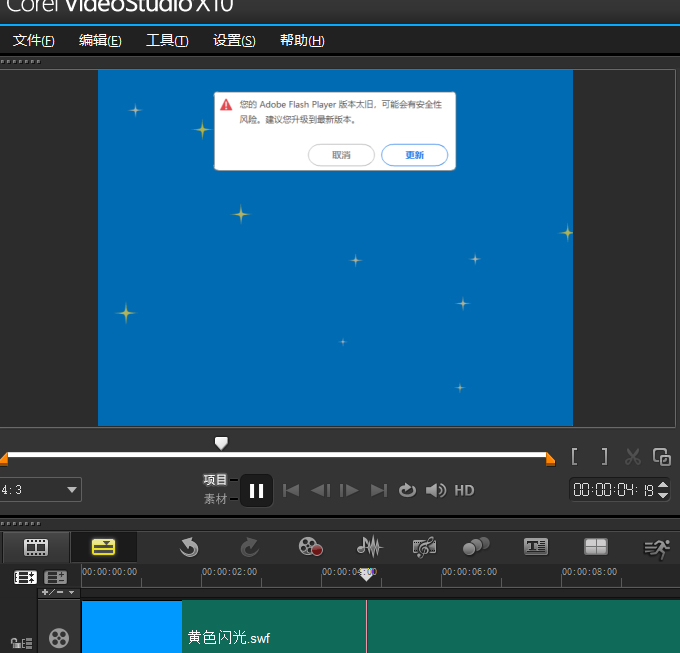Toggle show all visible tracks icon
680x653 pixels.
[x=25, y=578]
